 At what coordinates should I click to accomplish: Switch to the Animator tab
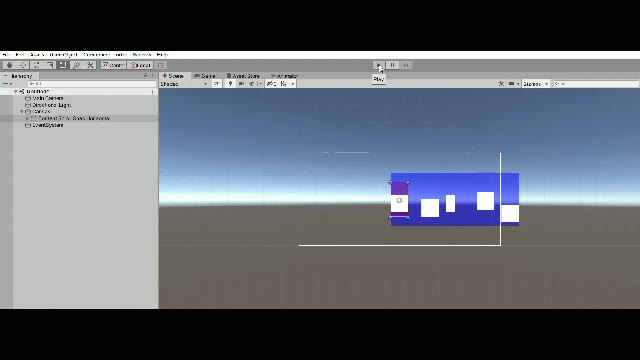pos(285,76)
